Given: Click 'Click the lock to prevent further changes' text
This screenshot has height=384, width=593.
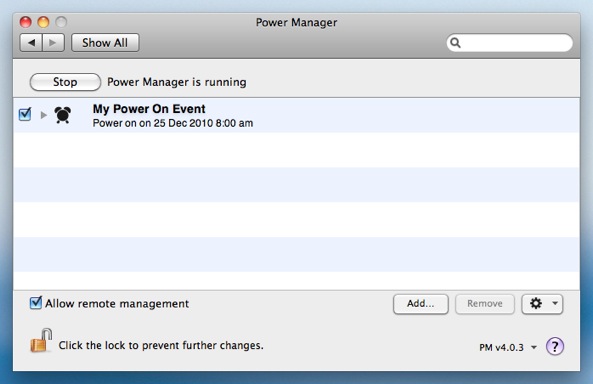Looking at the screenshot, I should [x=161, y=345].
